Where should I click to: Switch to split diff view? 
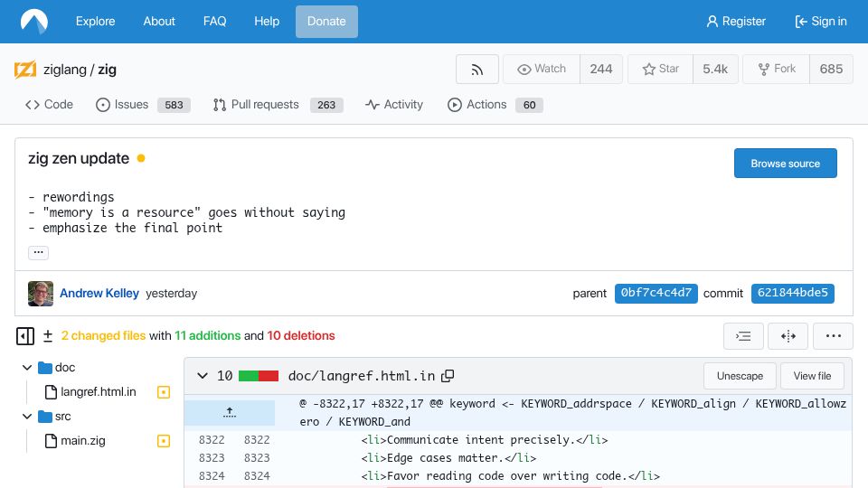(x=788, y=336)
